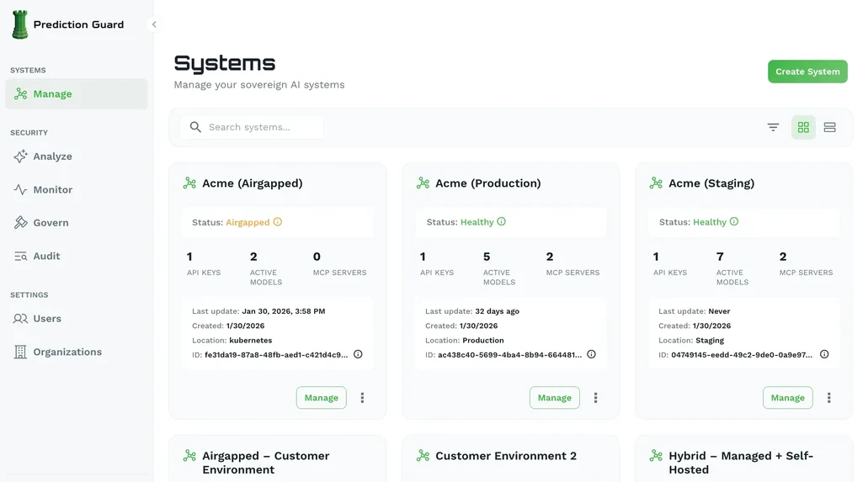The image size is (868, 482).
Task: Show Airgapped status info icon
Action: 277,222
